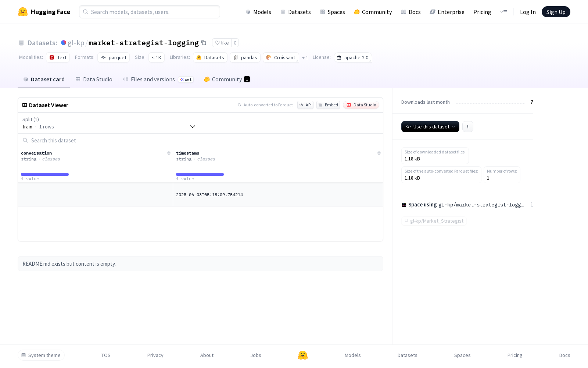Click the Embed button
The width and height of the screenshot is (588, 368).
tap(328, 105)
